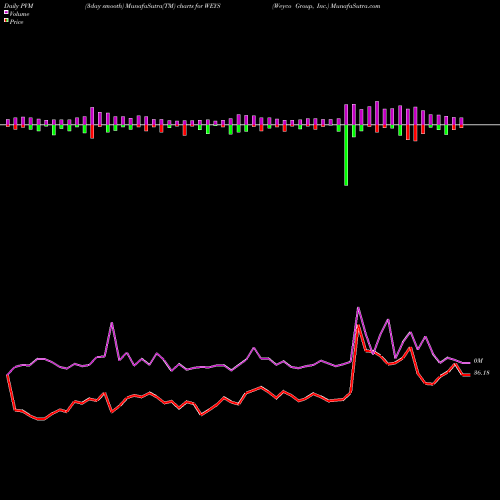Select the Price legend label

tap(16, 22)
